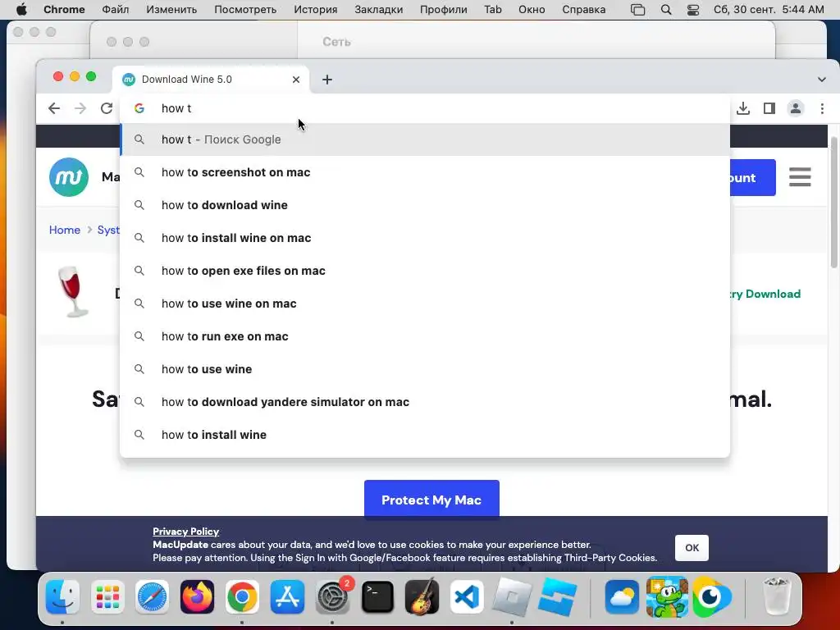Open App Store from the Dock
Viewport: 840px width, 630px height.
click(x=287, y=596)
